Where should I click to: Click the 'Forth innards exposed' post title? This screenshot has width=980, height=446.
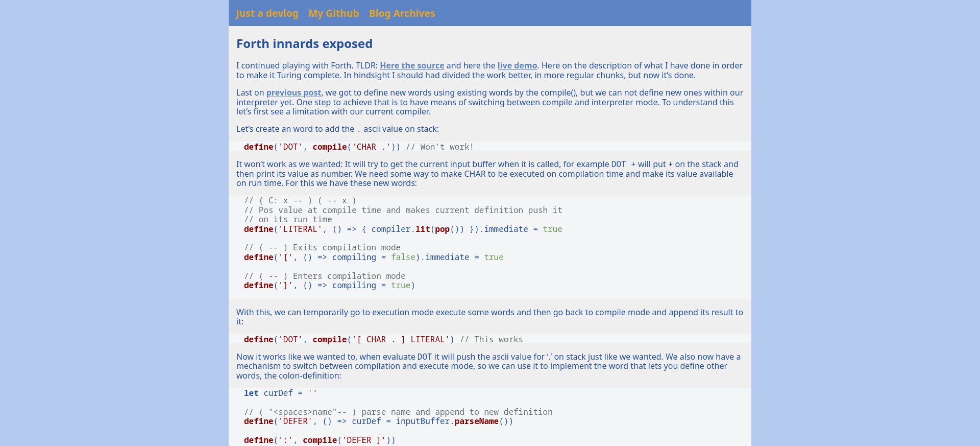point(304,44)
